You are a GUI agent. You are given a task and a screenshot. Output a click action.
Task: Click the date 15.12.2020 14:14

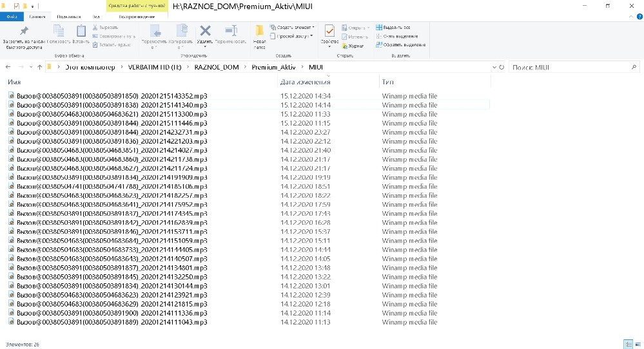pyautogui.click(x=305, y=105)
